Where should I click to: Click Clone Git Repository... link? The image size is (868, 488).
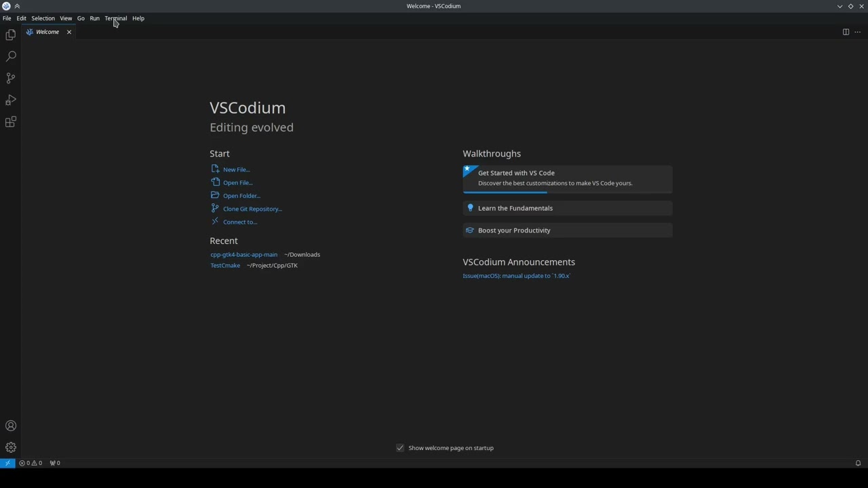(252, 209)
